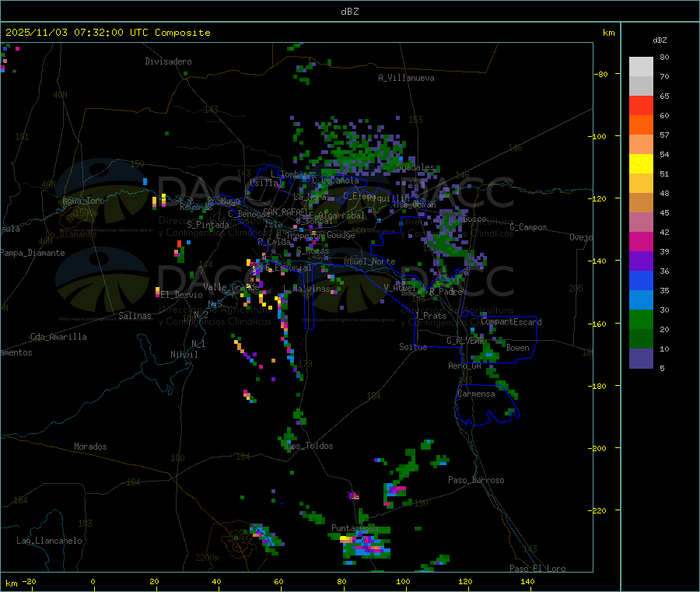
Task: Click the 'CompantEscard' map label
Action: 511,322
